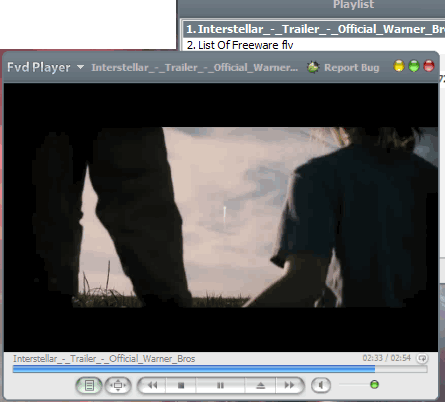
Task: Click the Playlist panel header
Action: (354, 5)
